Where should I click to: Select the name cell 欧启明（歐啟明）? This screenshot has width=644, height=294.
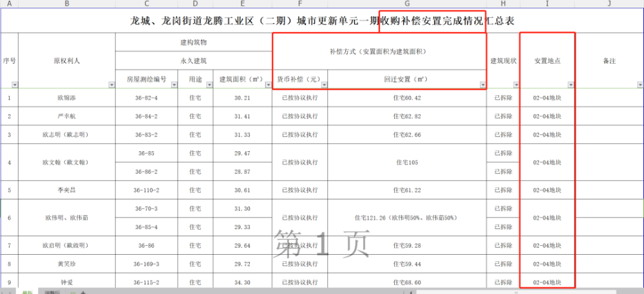pyautogui.click(x=67, y=245)
